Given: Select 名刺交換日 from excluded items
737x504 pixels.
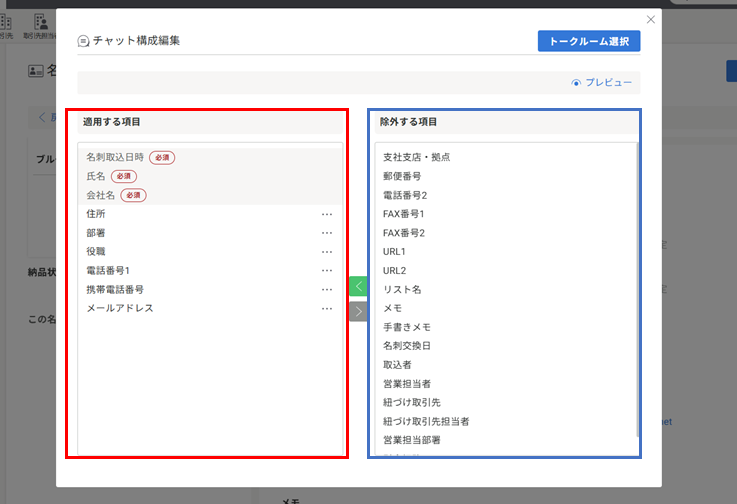Looking at the screenshot, I should click(407, 346).
